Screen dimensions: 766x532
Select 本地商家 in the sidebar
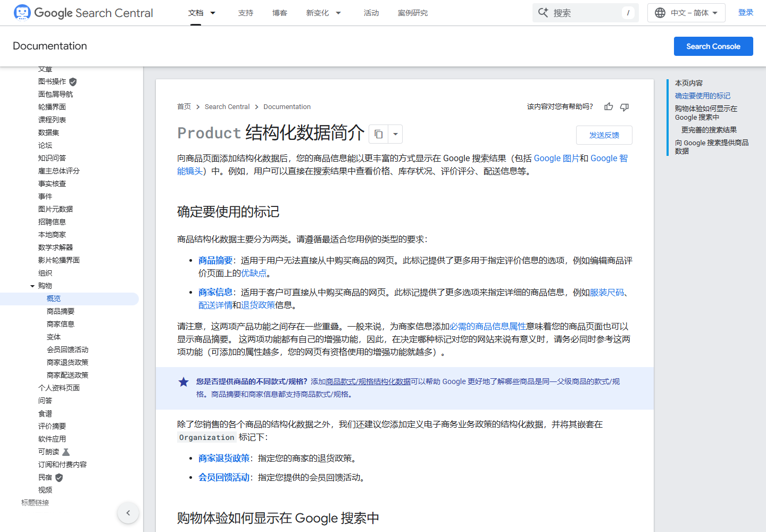point(52,235)
